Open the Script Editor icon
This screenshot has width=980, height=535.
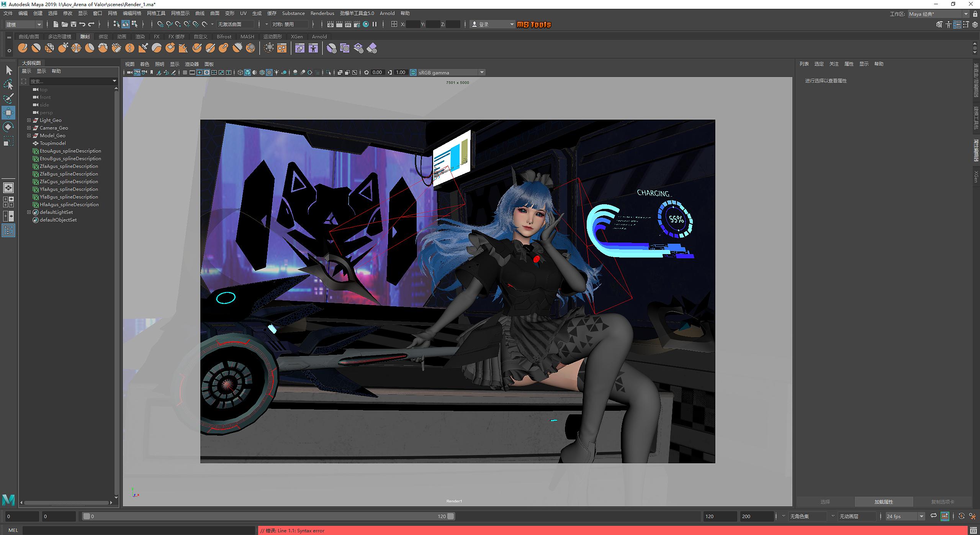973,530
